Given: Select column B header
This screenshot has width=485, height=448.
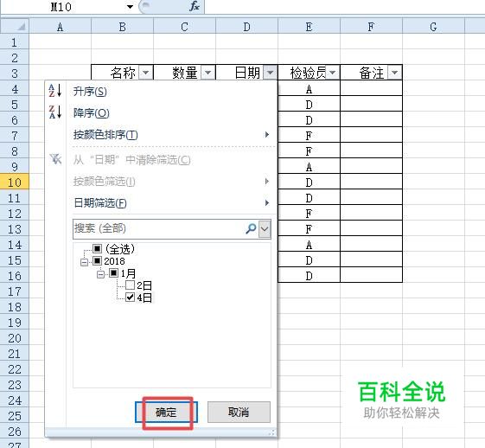Looking at the screenshot, I should pos(122,26).
